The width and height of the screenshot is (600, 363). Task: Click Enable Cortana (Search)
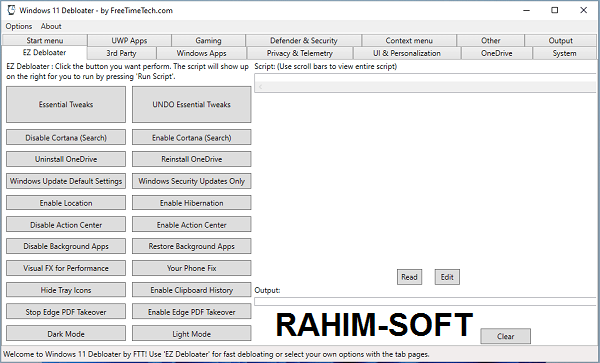pyautogui.click(x=192, y=138)
